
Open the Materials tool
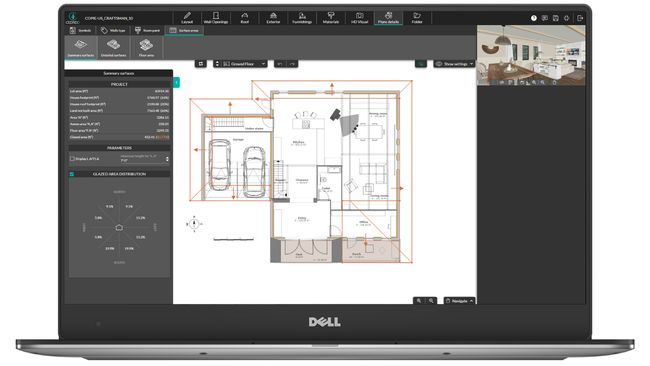click(x=330, y=18)
